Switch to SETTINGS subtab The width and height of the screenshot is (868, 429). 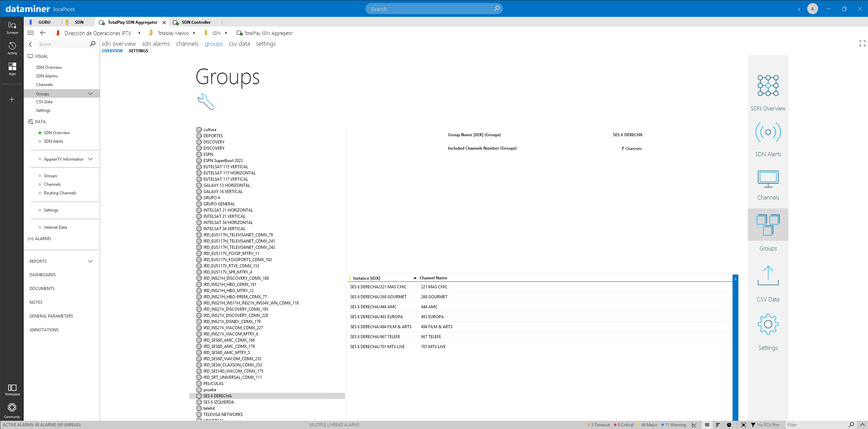pyautogui.click(x=138, y=51)
